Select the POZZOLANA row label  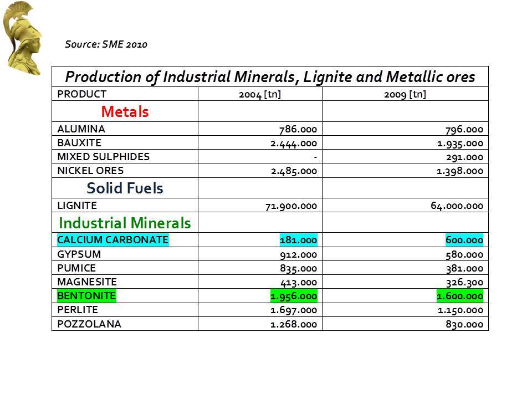pyautogui.click(x=89, y=324)
